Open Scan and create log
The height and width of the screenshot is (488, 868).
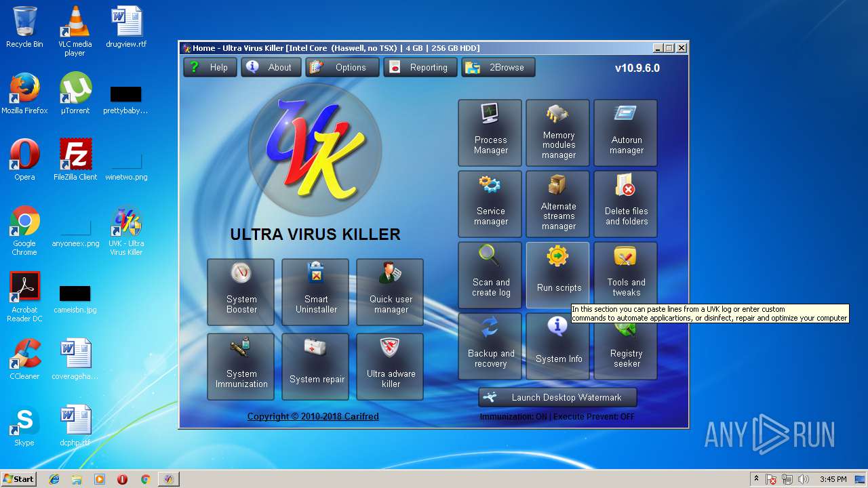pyautogui.click(x=490, y=275)
